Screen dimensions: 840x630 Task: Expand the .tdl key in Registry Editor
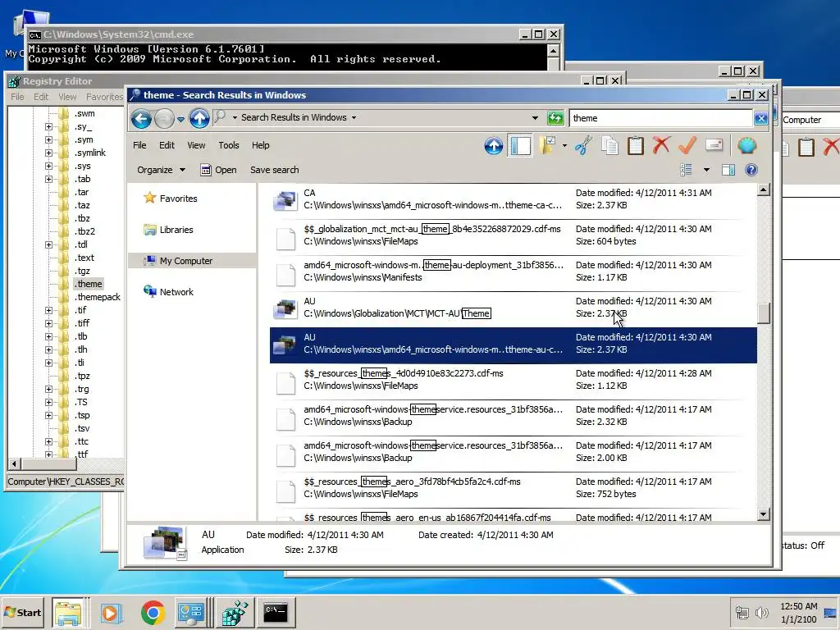(48, 244)
